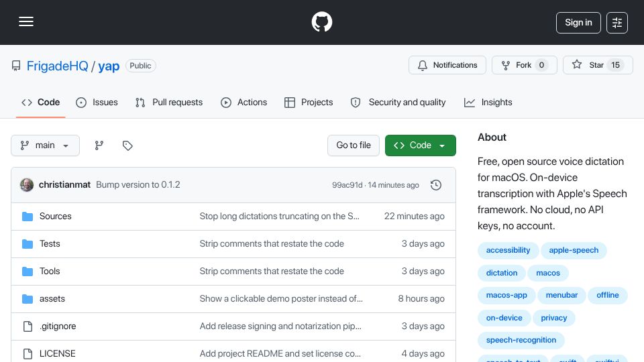View tags icon in the toolbar

click(x=127, y=145)
